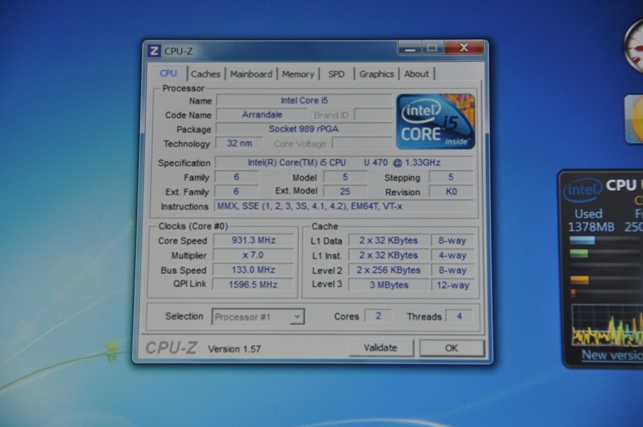Click the QPI Link value 1596.5 MHz
This screenshot has width=643, height=427.
click(x=253, y=285)
